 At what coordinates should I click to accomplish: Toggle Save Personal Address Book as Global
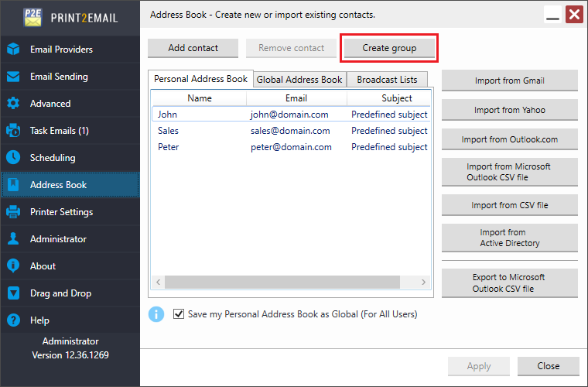179,314
